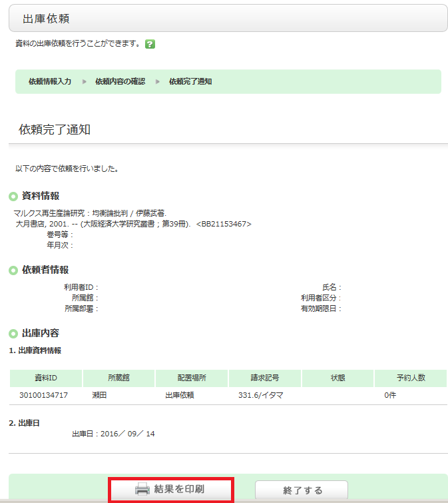Click the green bullet beside 依頼者情報
This screenshot has height=503, width=448.
(x=13, y=270)
